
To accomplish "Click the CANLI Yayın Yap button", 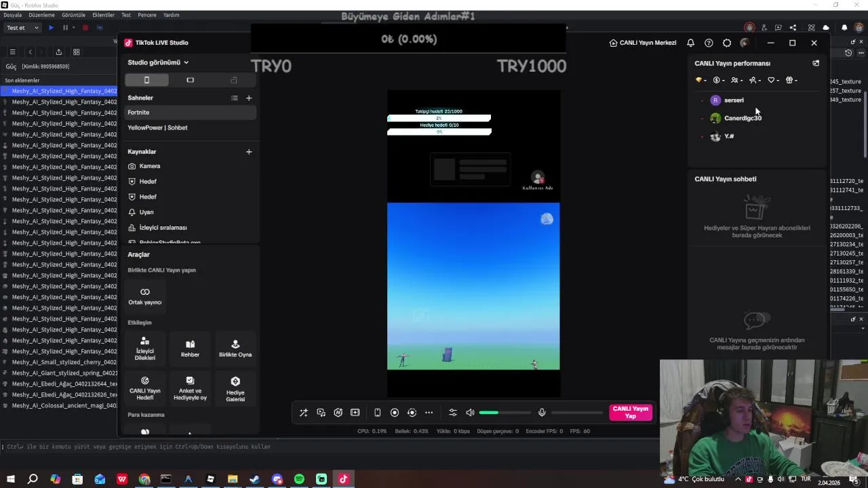I will pos(631,413).
